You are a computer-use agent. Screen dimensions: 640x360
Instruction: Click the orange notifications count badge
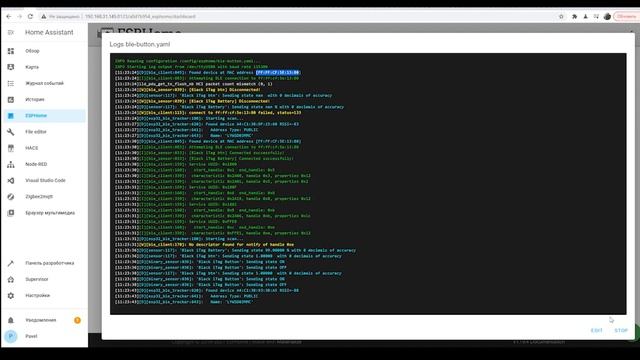[77, 320]
